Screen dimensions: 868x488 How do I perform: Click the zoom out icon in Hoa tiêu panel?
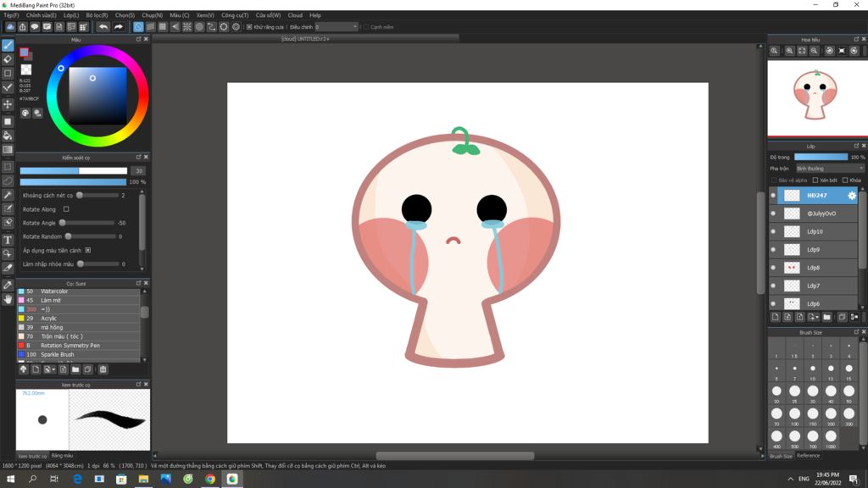(x=815, y=51)
